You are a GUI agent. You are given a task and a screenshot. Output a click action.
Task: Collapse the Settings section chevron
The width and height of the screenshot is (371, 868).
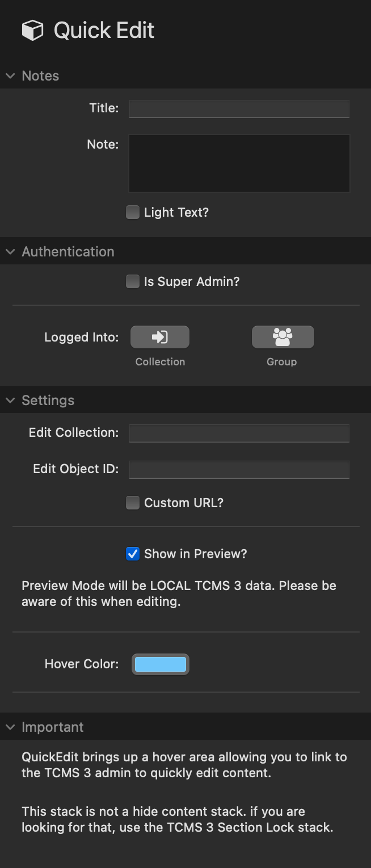point(10,401)
